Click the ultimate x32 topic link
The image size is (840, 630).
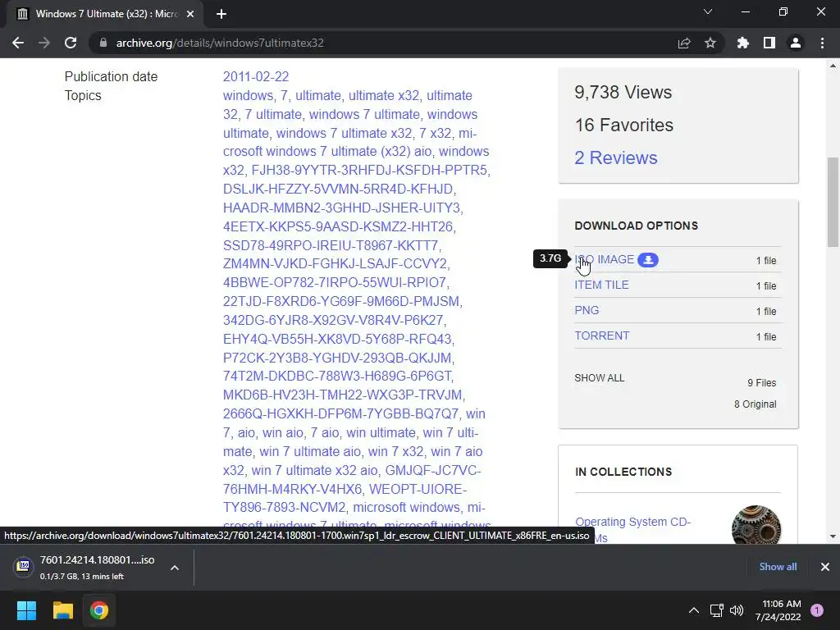click(x=384, y=95)
